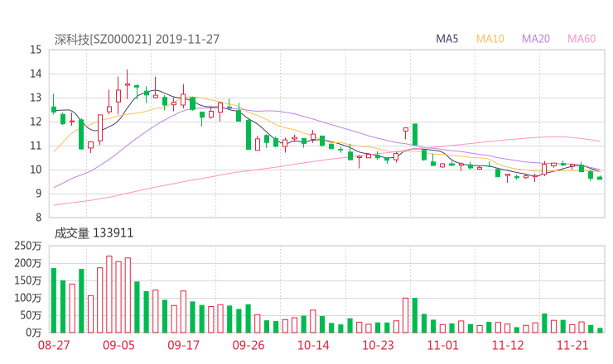Click the 08-27 date axis label
Image resolution: width=613 pixels, height=364 pixels.
[x=54, y=345]
